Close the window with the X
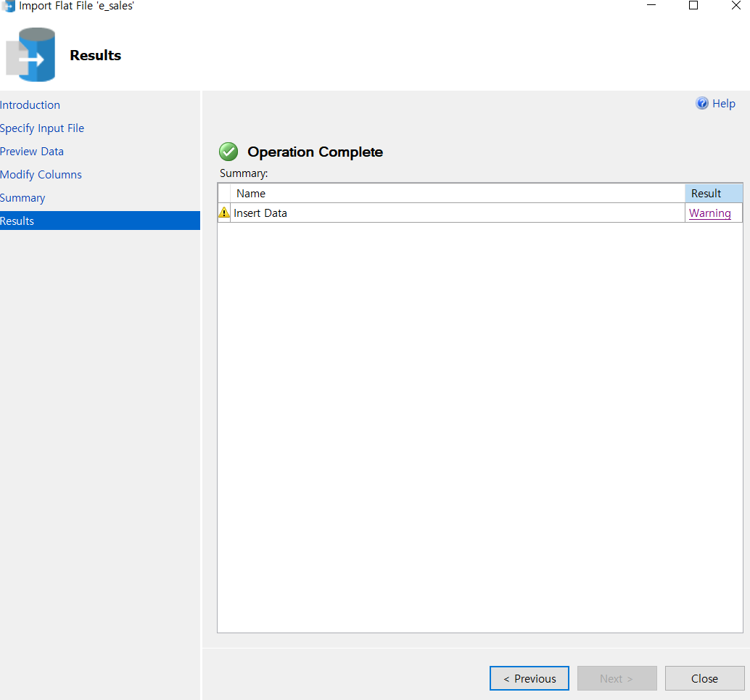 (736, 6)
